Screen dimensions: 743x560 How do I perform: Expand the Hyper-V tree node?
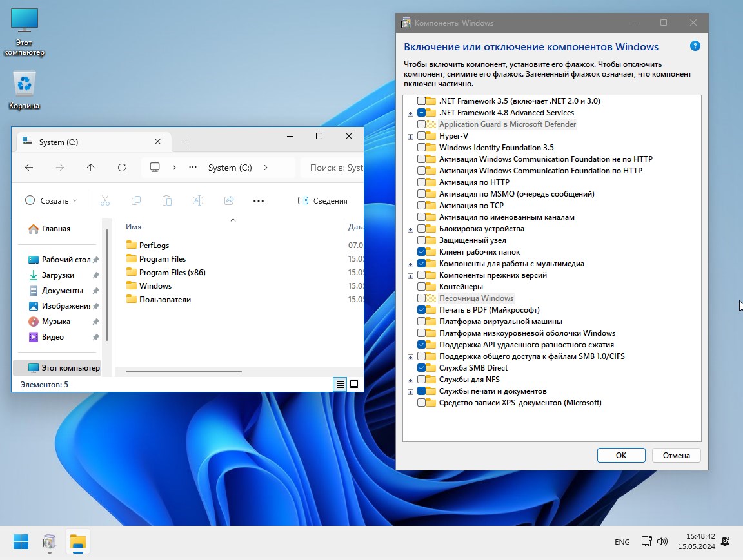tap(411, 136)
